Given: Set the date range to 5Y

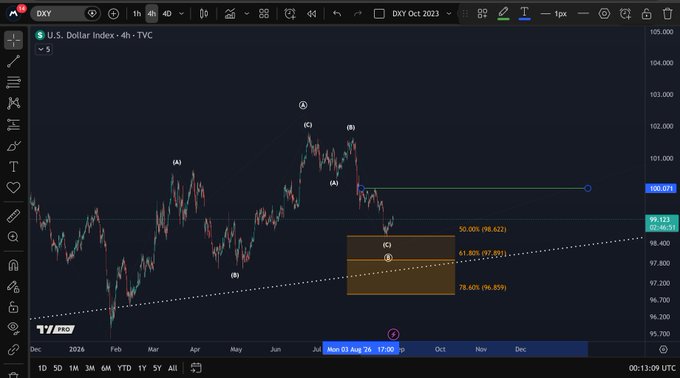Looking at the screenshot, I should coord(157,368).
